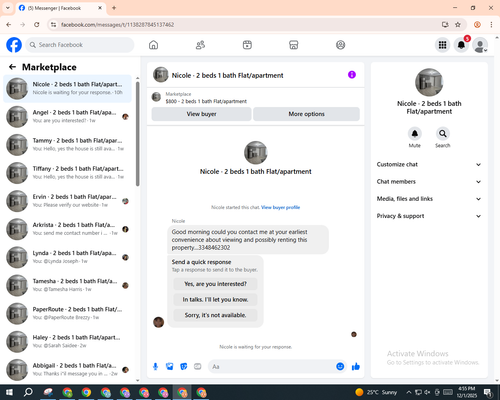Open the View buyer profile link
500x400 pixels.
pyautogui.click(x=280, y=207)
